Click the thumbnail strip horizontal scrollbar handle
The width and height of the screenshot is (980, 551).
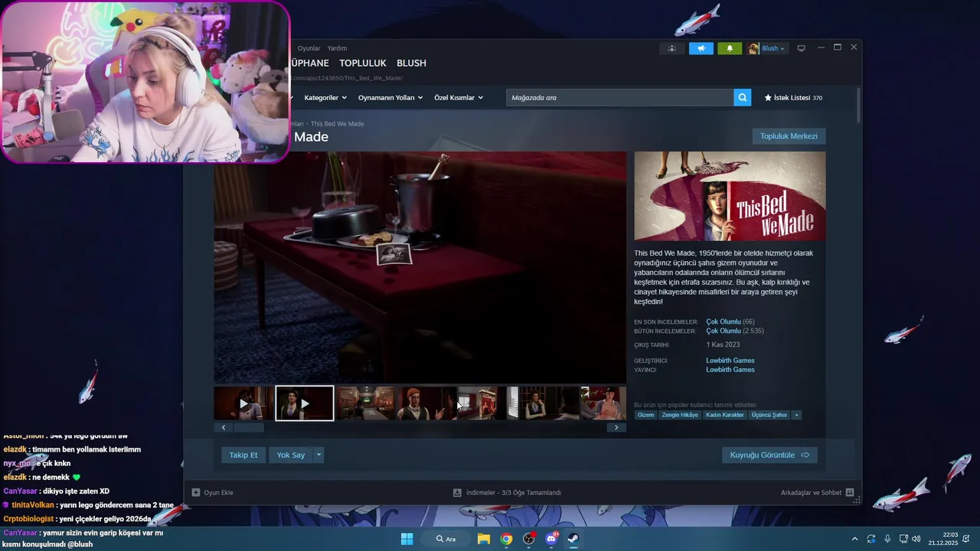coord(248,428)
